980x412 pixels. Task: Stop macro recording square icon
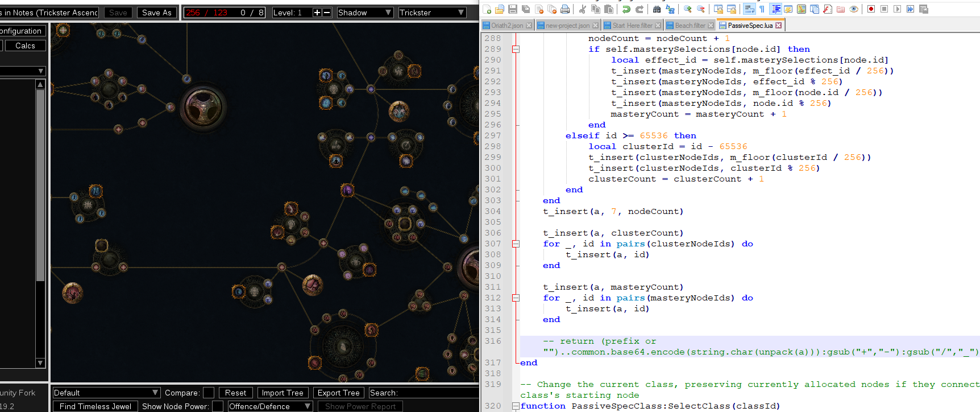click(884, 9)
